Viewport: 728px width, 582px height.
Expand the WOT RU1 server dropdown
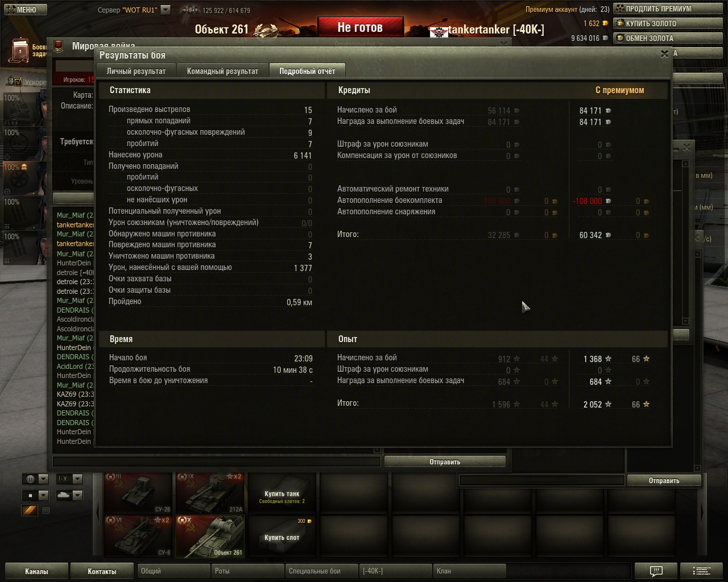click(x=165, y=10)
